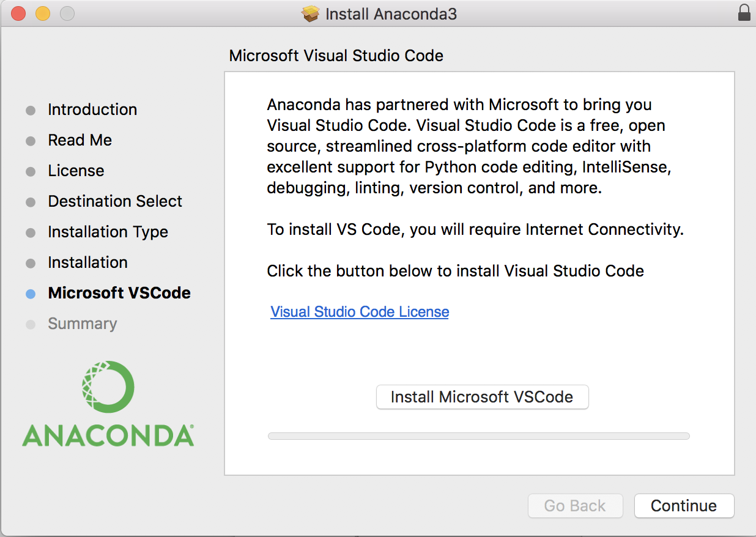Click the Go Back button

[574, 506]
